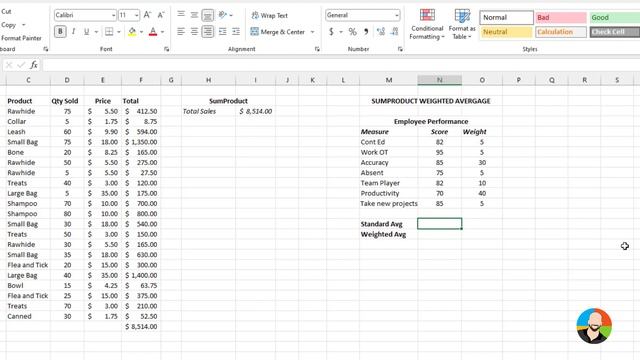Click Merge & Center button
The height and width of the screenshot is (360, 640).
pos(278,32)
